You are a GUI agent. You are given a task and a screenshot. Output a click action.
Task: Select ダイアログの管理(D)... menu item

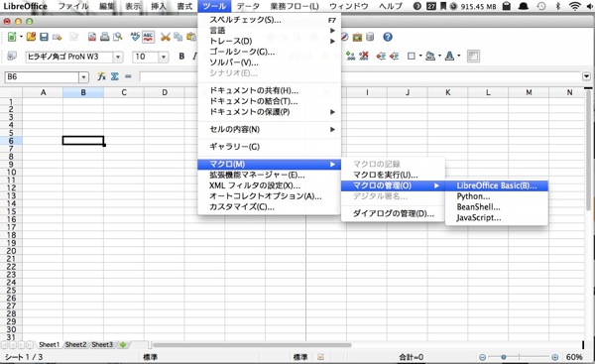[x=393, y=213]
